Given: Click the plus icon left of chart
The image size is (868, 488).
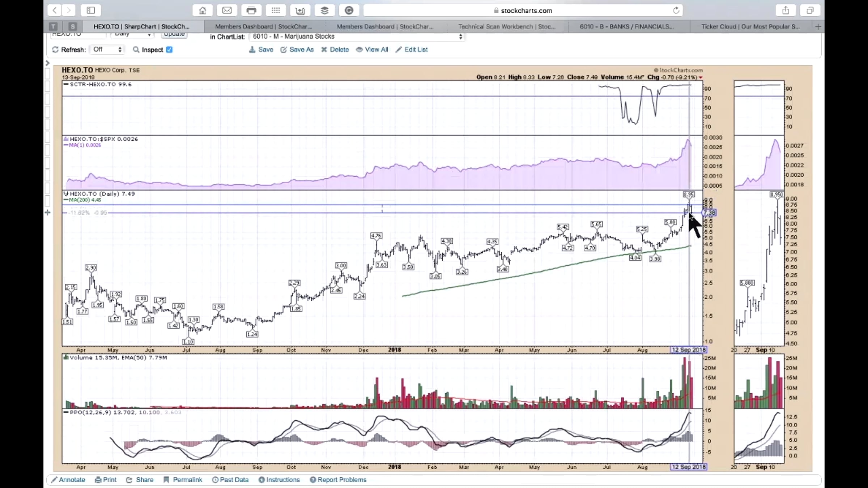Looking at the screenshot, I should click(x=47, y=213).
